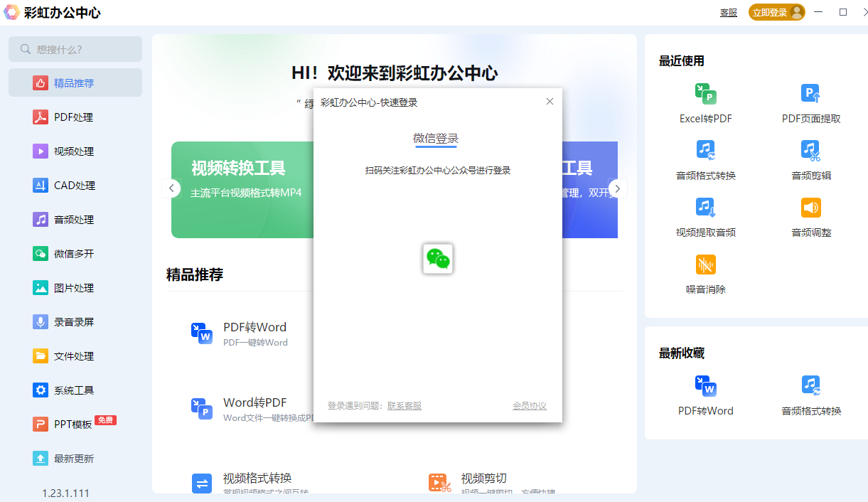This screenshot has width=868, height=502.
Task: Open 音频格式转换 icon in 最新收藏
Action: point(811,385)
